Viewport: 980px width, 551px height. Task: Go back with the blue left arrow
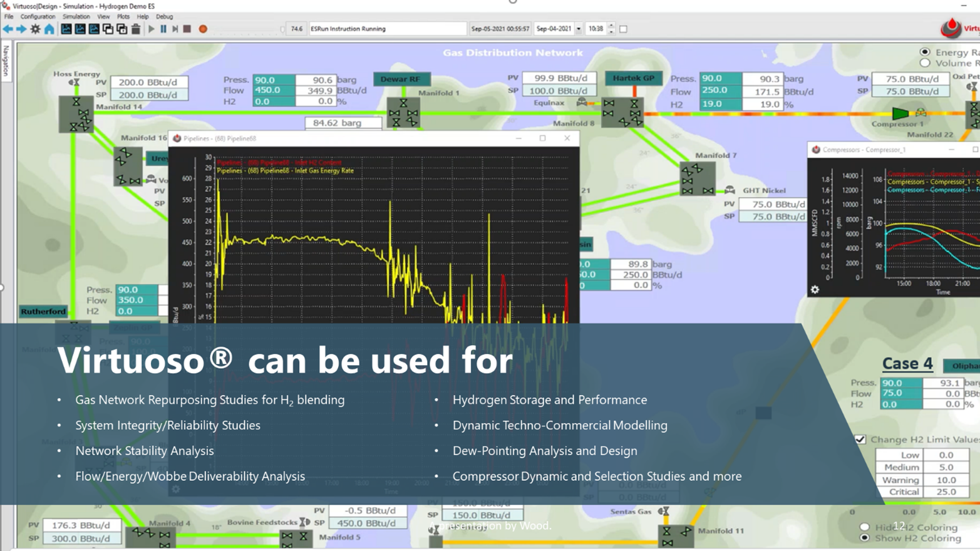(x=8, y=29)
